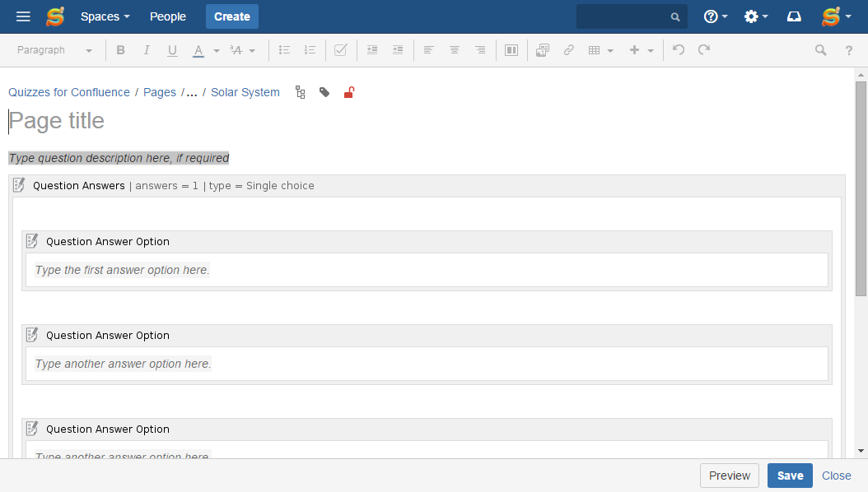868x492 pixels.
Task: Open table options dropdown arrow
Action: [x=610, y=50]
